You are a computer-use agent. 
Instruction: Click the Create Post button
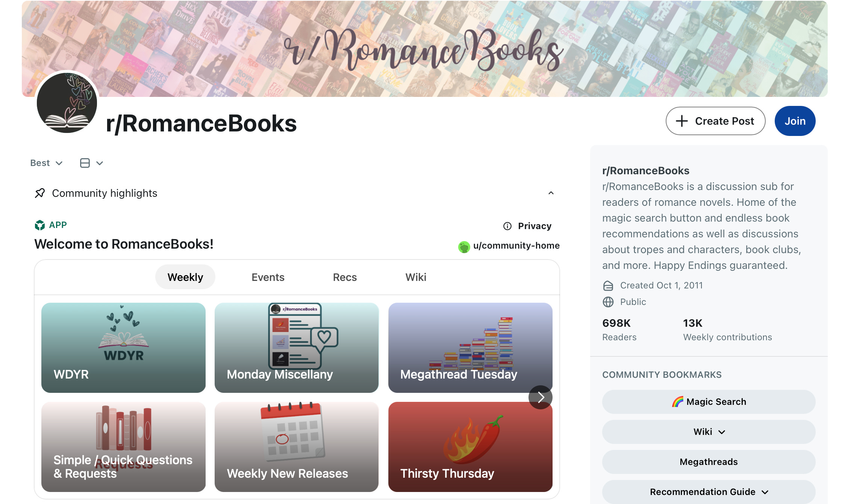tap(715, 121)
